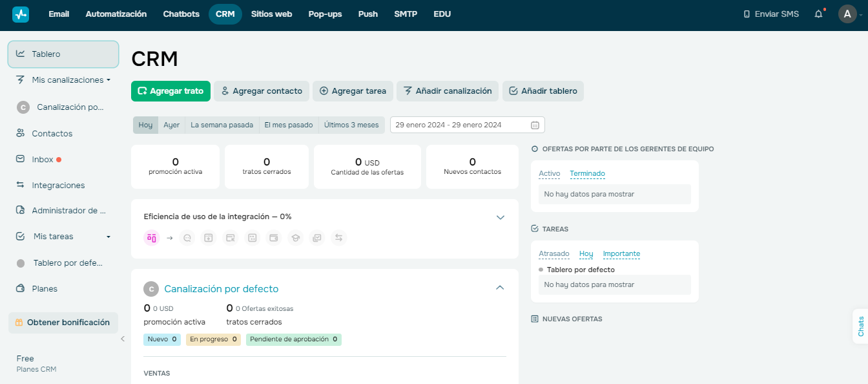Open the date range picker field

click(466, 125)
